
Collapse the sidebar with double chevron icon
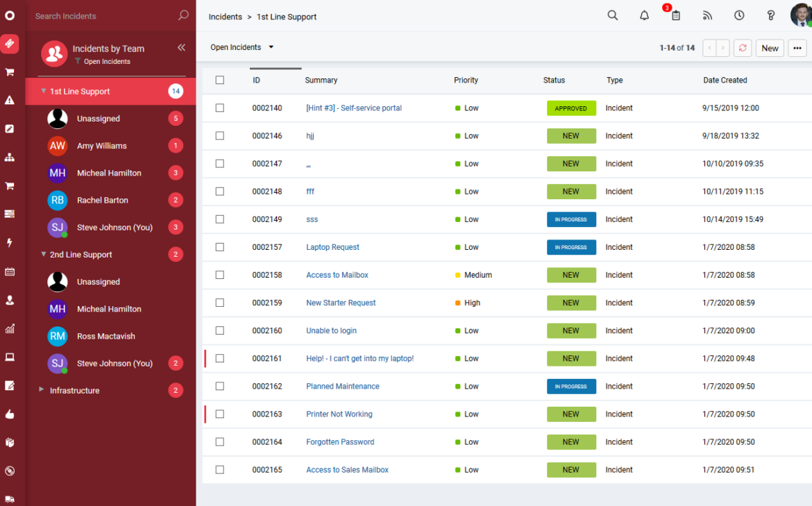pyautogui.click(x=181, y=48)
